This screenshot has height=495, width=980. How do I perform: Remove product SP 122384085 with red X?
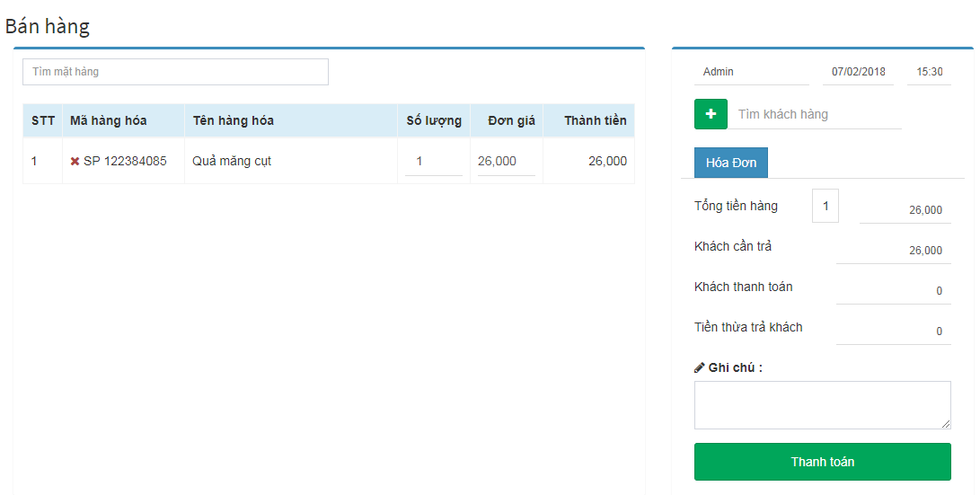click(75, 161)
